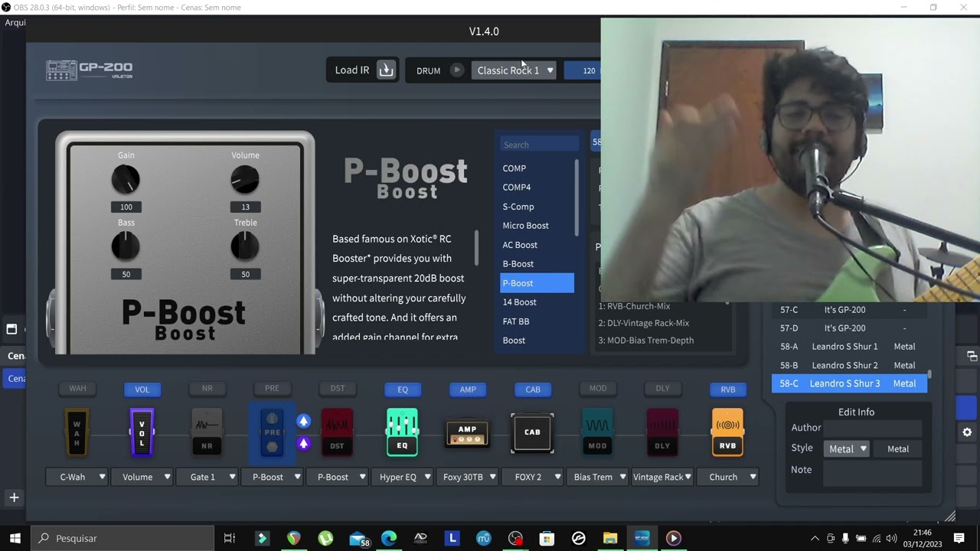Choose 14 Boost from the effect list
This screenshot has width=980, height=551.
click(537, 302)
